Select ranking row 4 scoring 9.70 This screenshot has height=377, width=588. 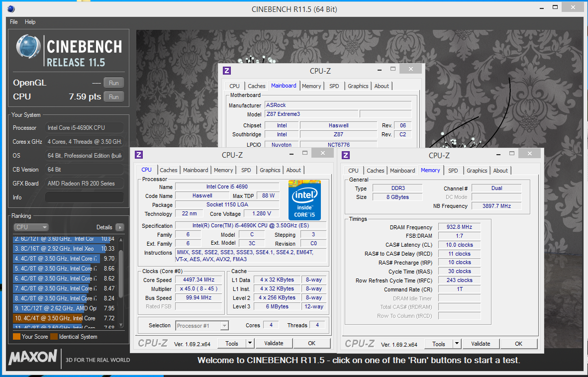click(64, 259)
